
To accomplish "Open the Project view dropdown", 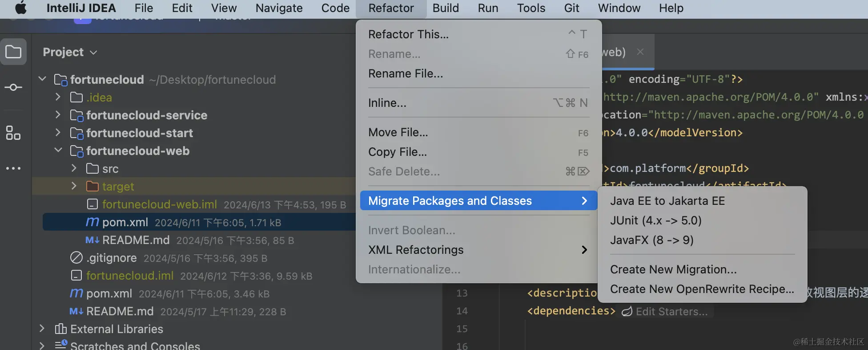I will (x=70, y=52).
